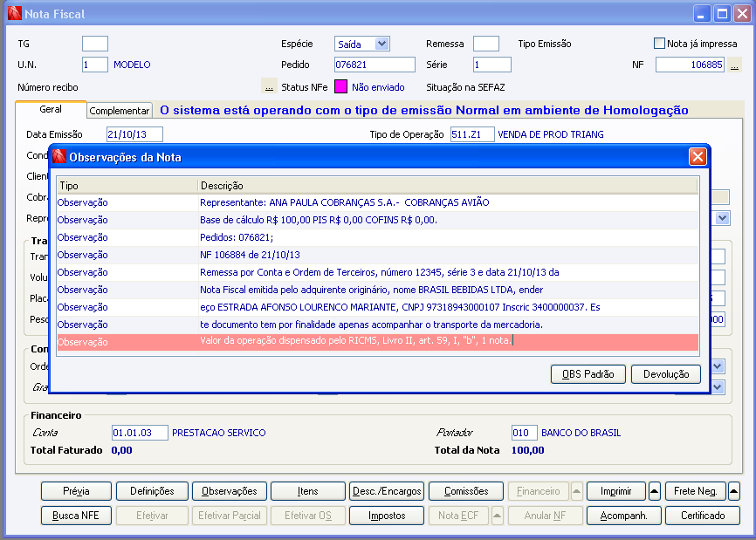This screenshot has width=756, height=540.
Task: Open the lowest dropdown arrow right of dialog
Action: coord(718,386)
